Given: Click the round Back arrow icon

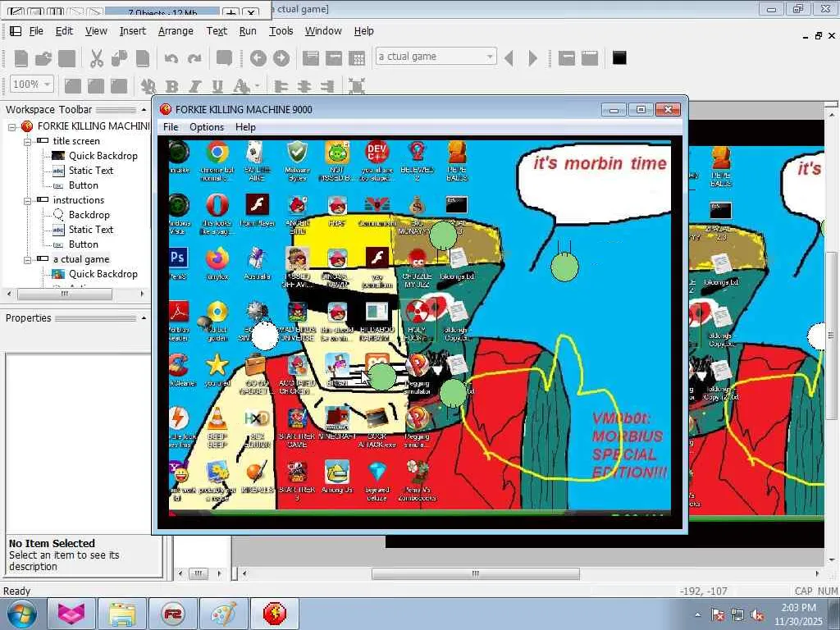Looking at the screenshot, I should point(258,58).
